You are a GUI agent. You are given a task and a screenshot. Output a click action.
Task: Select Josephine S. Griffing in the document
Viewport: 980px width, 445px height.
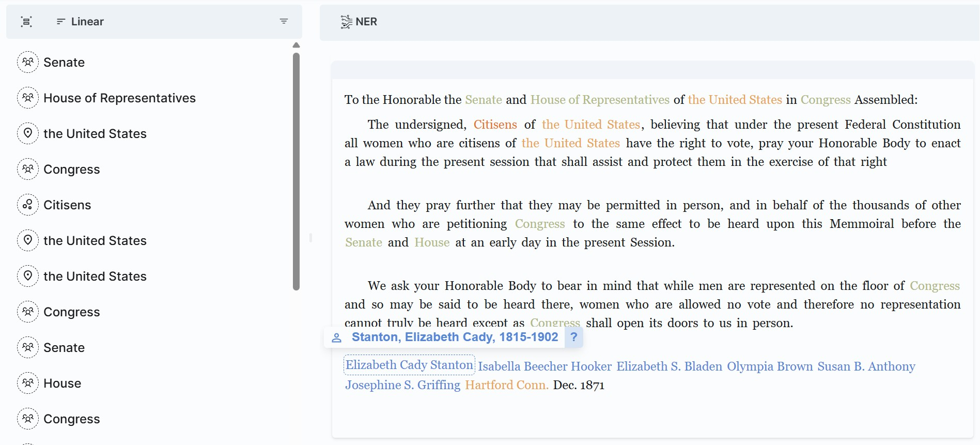pyautogui.click(x=403, y=385)
